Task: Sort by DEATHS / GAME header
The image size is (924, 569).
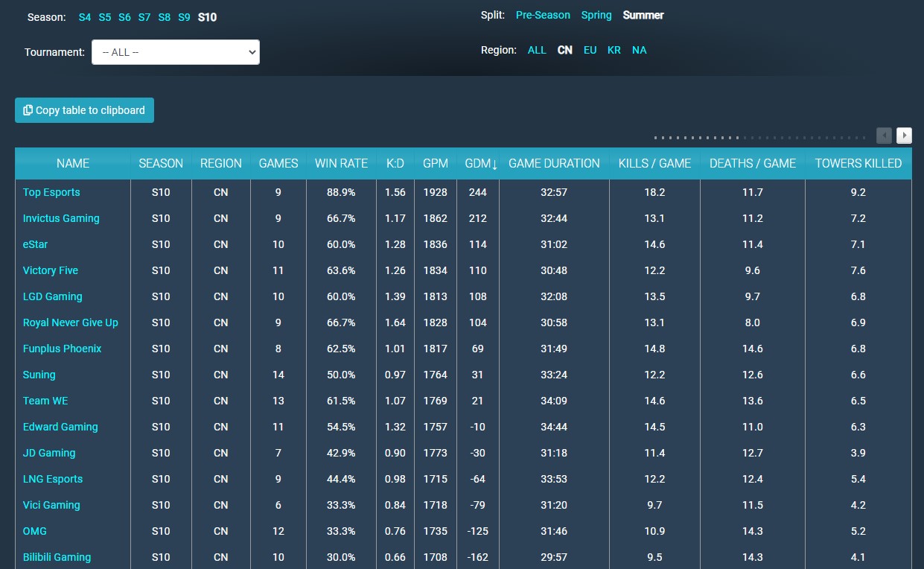Action: [753, 163]
